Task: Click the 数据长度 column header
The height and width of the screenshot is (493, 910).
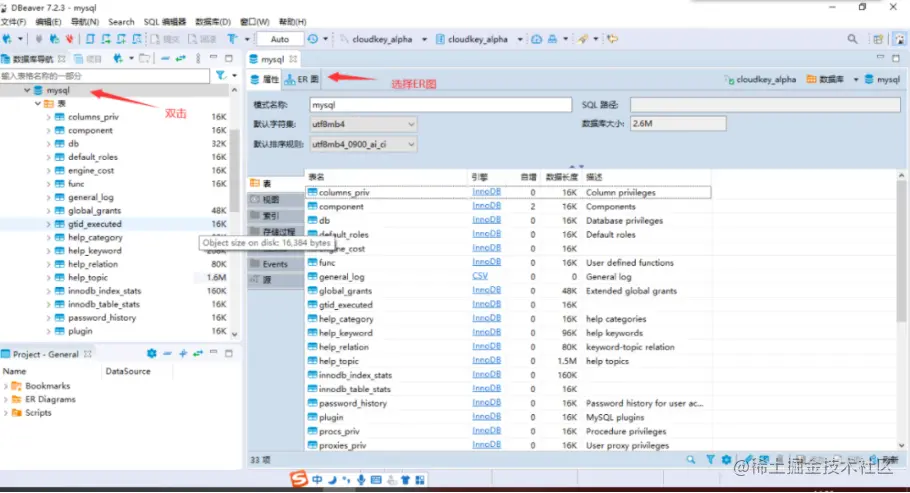Action: (x=561, y=177)
